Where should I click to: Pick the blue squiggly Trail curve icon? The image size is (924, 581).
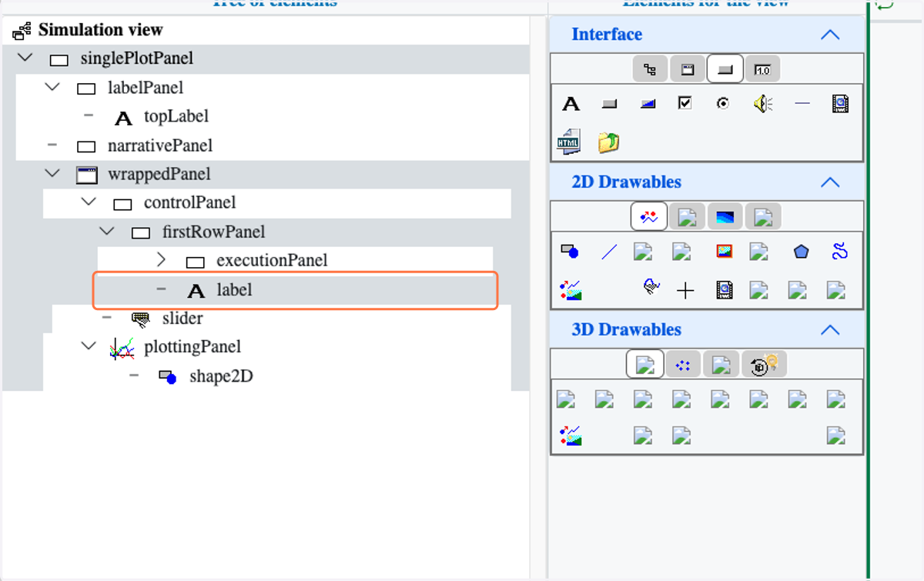(x=840, y=251)
